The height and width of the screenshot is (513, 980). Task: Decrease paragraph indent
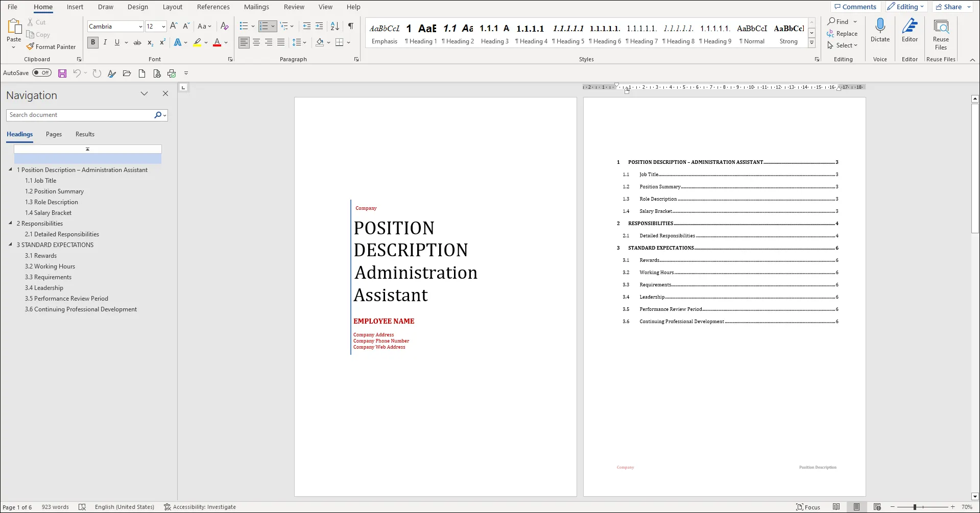[x=306, y=26]
